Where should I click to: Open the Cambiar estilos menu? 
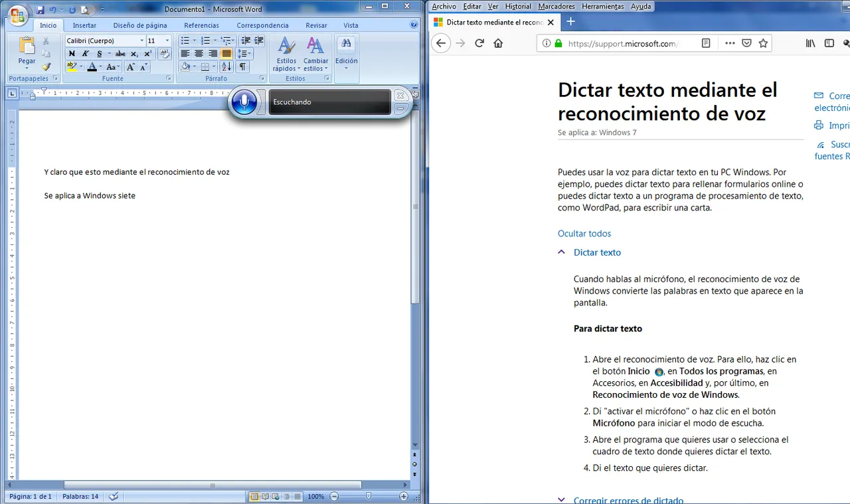coord(315,54)
